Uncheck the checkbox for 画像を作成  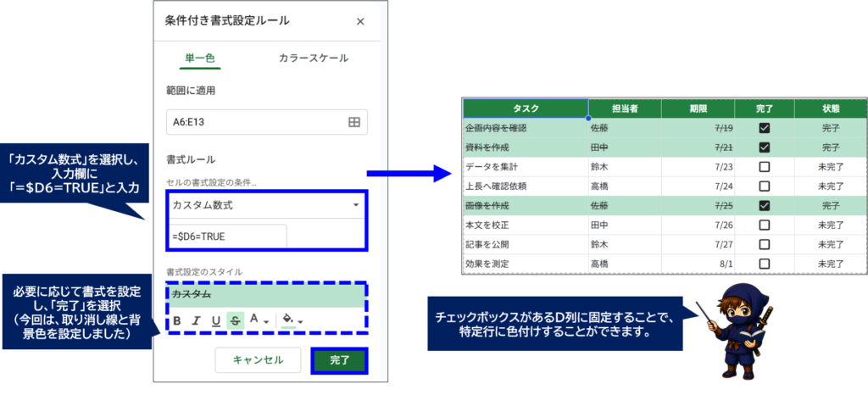[765, 206]
